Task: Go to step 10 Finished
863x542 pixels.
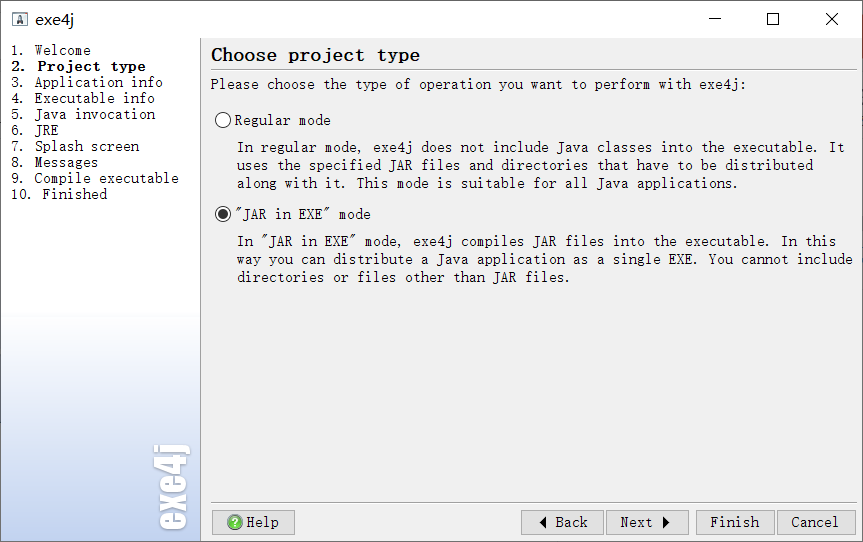Action: [59, 194]
